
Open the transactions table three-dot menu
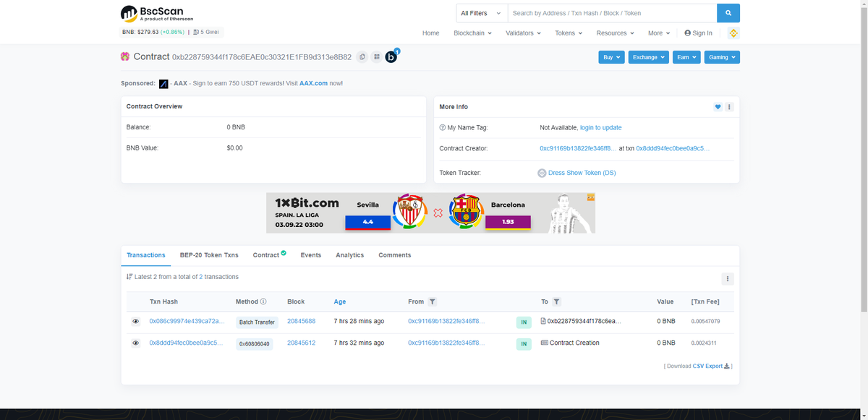tap(728, 279)
